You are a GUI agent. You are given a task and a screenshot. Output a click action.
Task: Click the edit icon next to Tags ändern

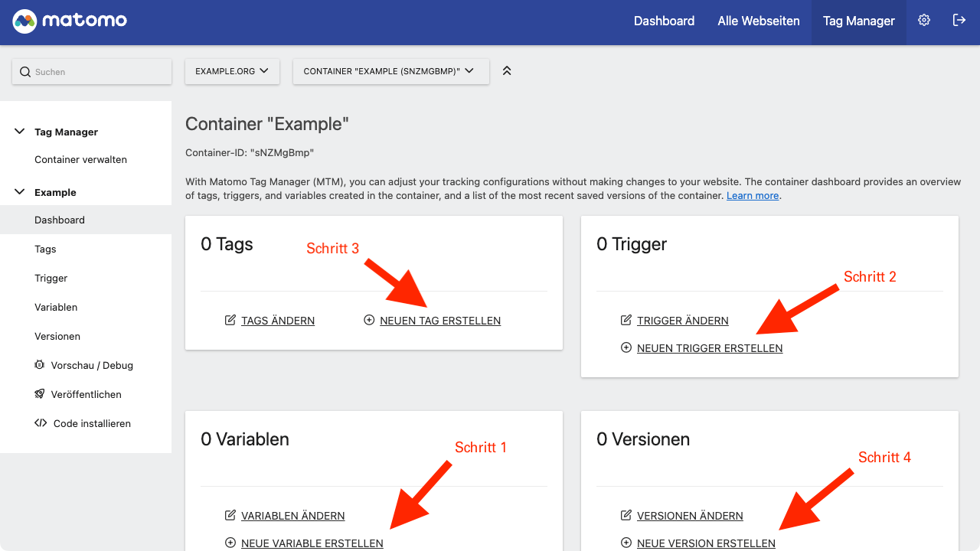click(230, 320)
